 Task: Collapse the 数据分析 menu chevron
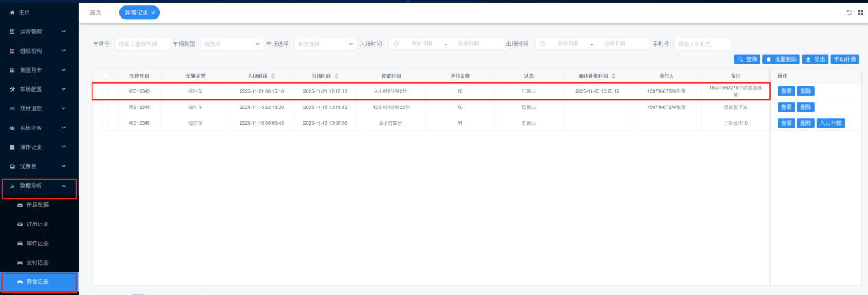click(x=64, y=185)
